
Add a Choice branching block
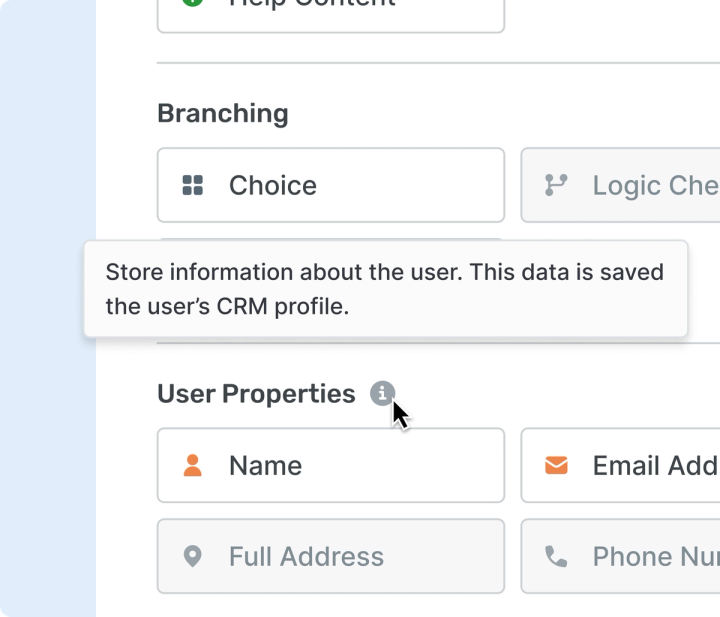(x=330, y=185)
